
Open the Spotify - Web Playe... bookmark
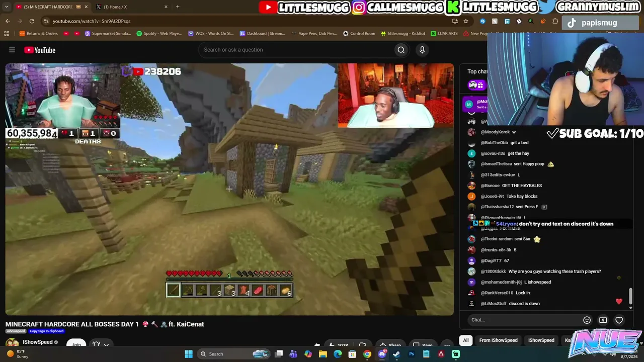(159, 34)
